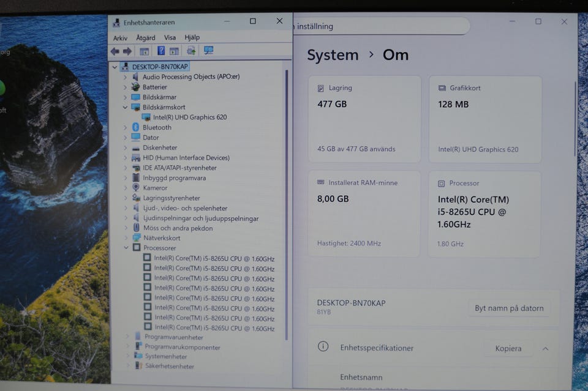This screenshot has width=588, height=391.
Task: Click the Grafikkort card icon
Action: [442, 88]
